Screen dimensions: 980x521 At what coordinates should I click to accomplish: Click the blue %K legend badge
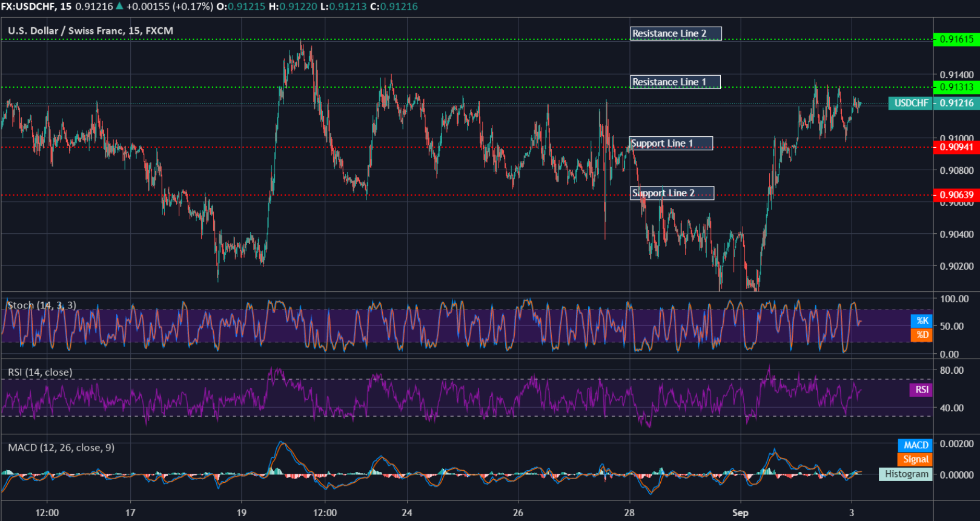(922, 320)
